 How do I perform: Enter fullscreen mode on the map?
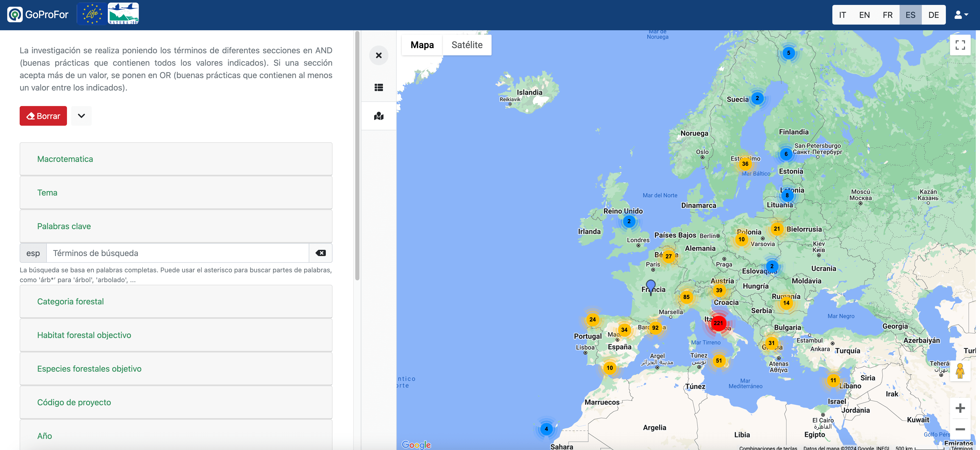[x=960, y=44]
